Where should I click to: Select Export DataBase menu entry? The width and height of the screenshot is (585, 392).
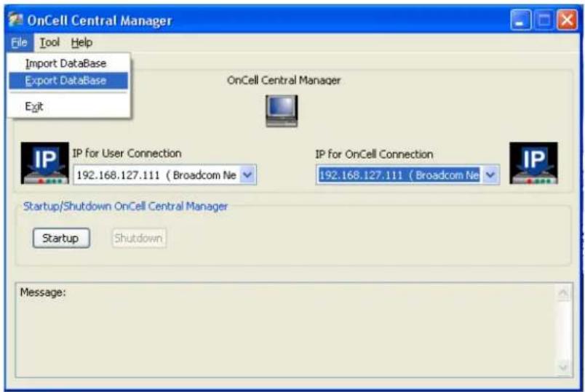click(68, 81)
